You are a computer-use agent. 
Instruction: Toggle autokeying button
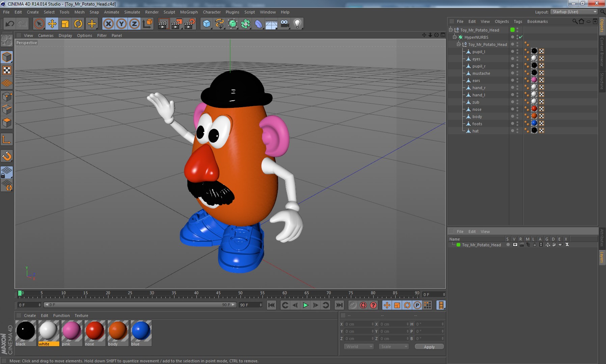coord(363,305)
